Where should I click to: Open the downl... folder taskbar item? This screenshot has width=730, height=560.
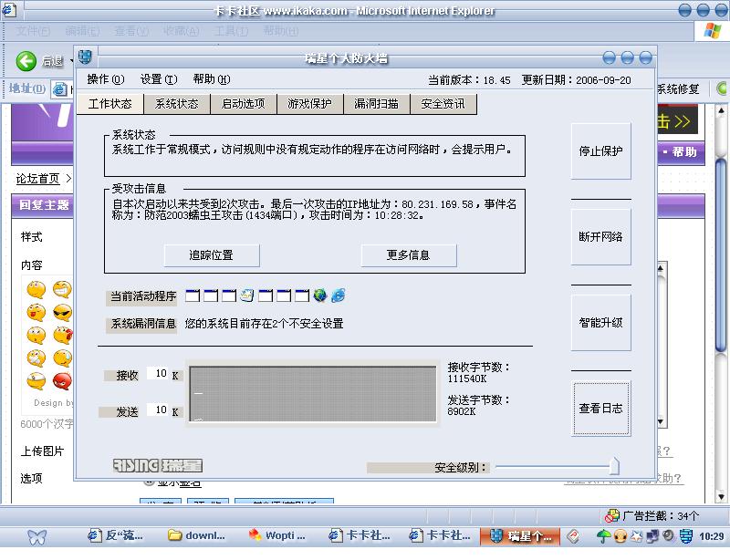[196, 535]
